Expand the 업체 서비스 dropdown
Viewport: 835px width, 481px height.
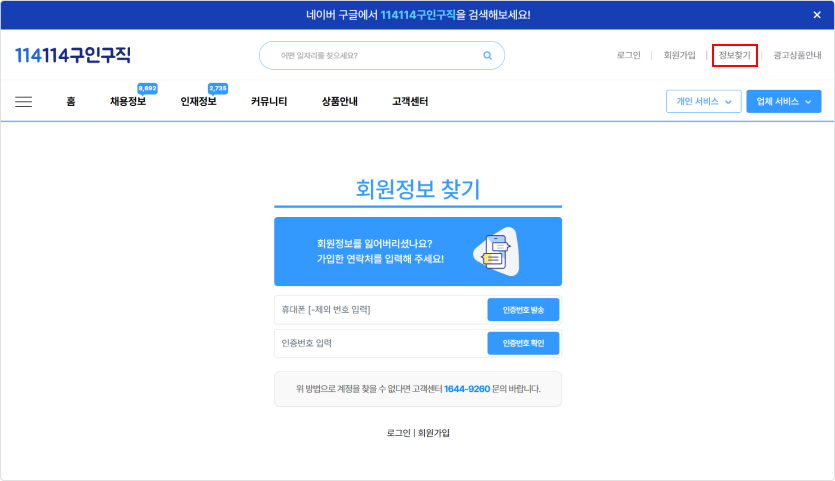tap(783, 101)
